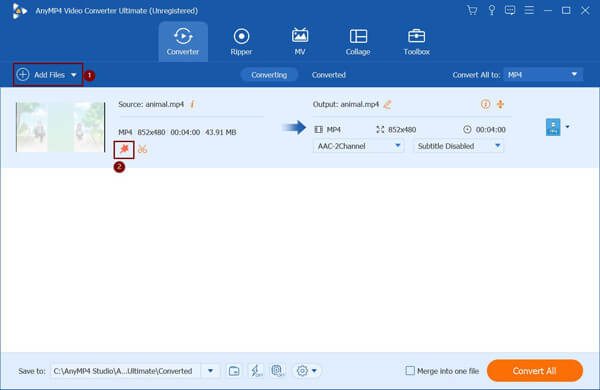Click the animal.mp4 video thumbnail

click(x=60, y=127)
